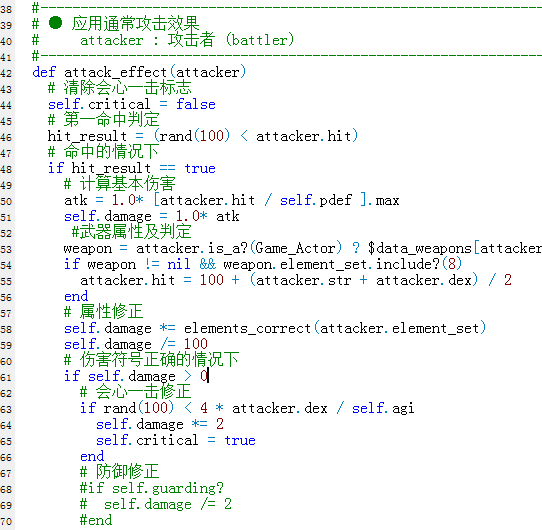Click the 'end' keyword on line 66
Screen dimensions: 542x530
[x=92, y=456]
